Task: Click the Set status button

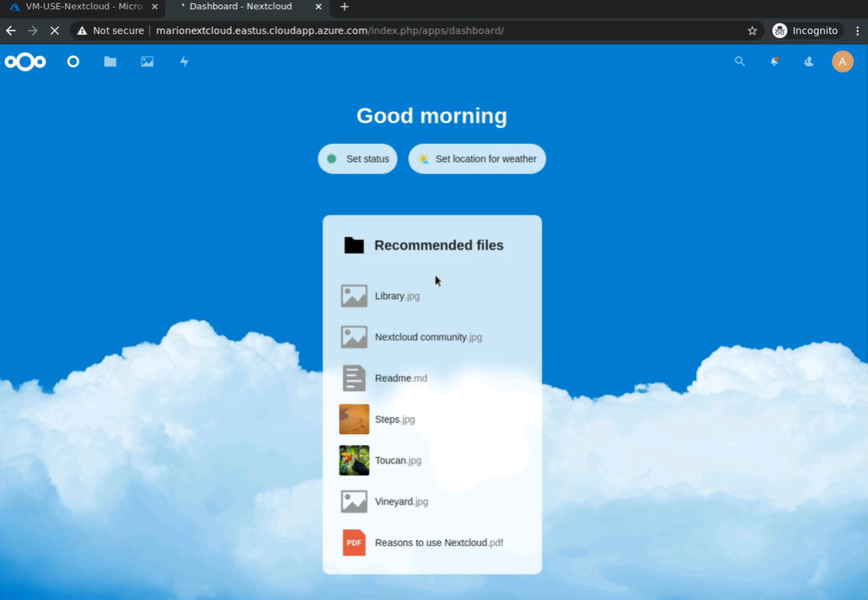Action: pyautogui.click(x=357, y=159)
